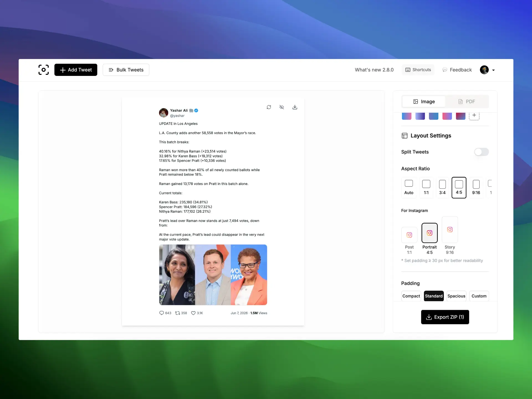Click Yashar Ali's profile picture in the tweet
Image resolution: width=532 pixels, height=399 pixels.
163,113
